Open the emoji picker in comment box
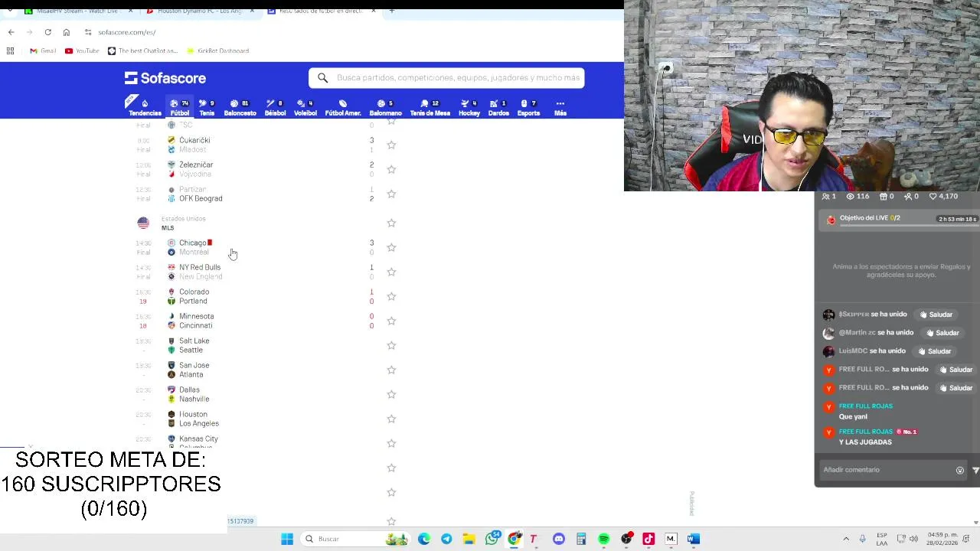The width and height of the screenshot is (980, 551). [960, 470]
